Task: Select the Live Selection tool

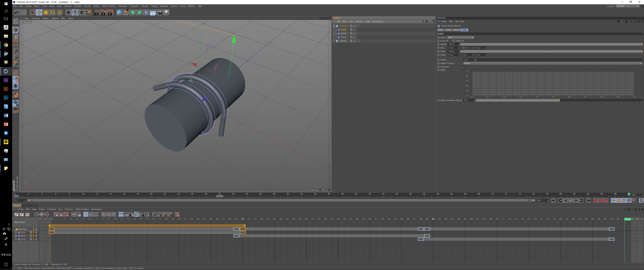Action: pos(32,13)
